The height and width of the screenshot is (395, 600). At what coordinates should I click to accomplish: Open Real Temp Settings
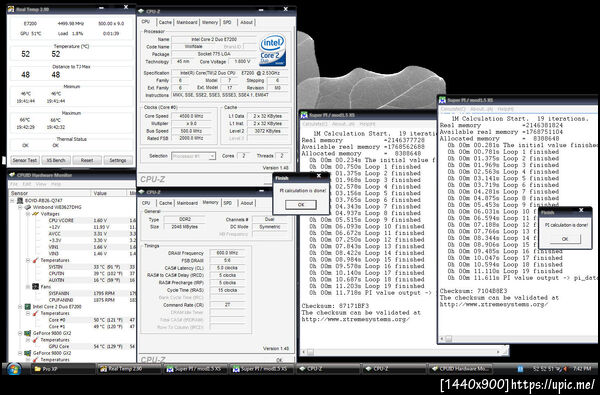(x=118, y=160)
